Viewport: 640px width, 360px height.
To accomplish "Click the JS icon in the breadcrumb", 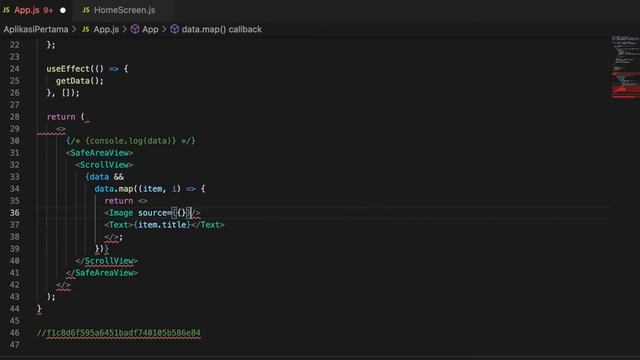I will pyautogui.click(x=86, y=29).
